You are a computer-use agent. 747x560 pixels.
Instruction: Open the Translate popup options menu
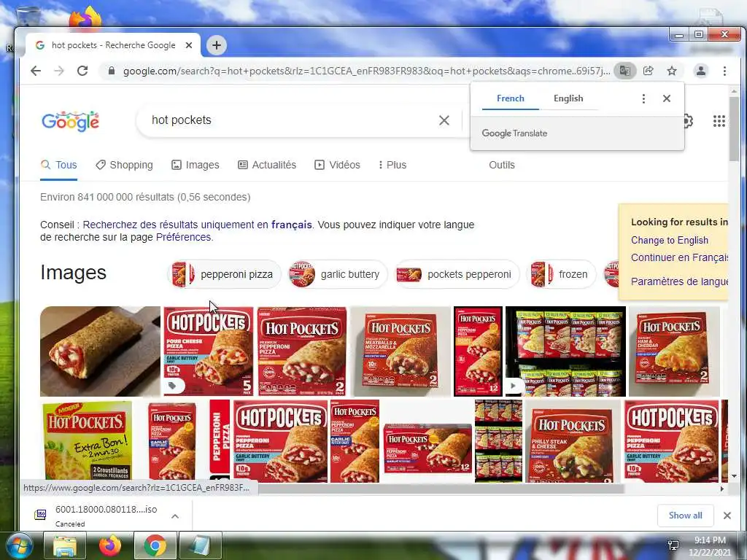643,98
